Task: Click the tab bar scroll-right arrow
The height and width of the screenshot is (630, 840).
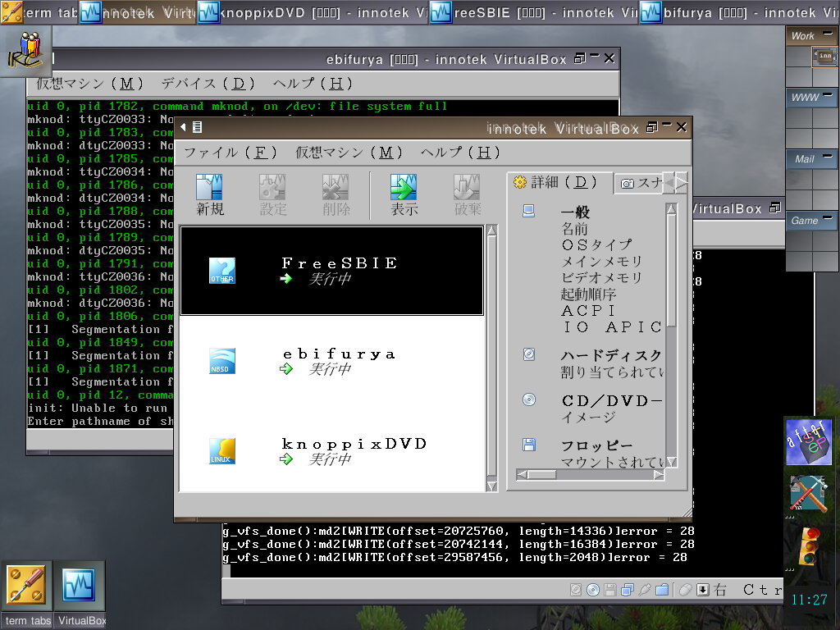Action: [682, 183]
